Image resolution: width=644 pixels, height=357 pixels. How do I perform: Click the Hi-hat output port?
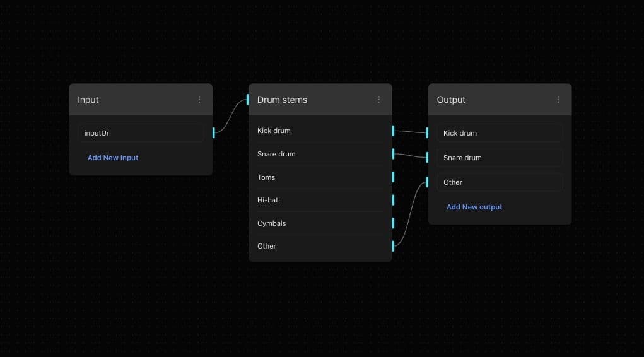(393, 200)
